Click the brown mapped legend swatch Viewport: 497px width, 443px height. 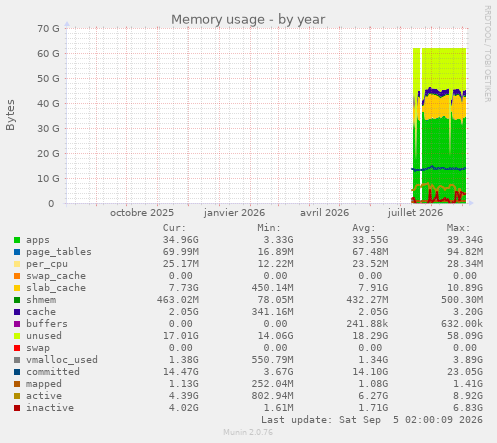[17, 384]
